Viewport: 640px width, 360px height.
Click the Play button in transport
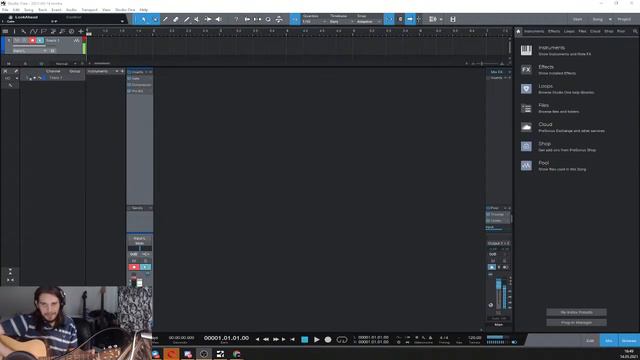click(317, 340)
